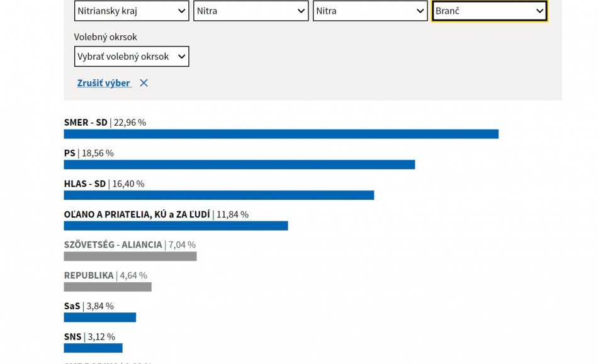Click the SMER - SD party name
This screenshot has height=364, width=598.
tap(86, 123)
